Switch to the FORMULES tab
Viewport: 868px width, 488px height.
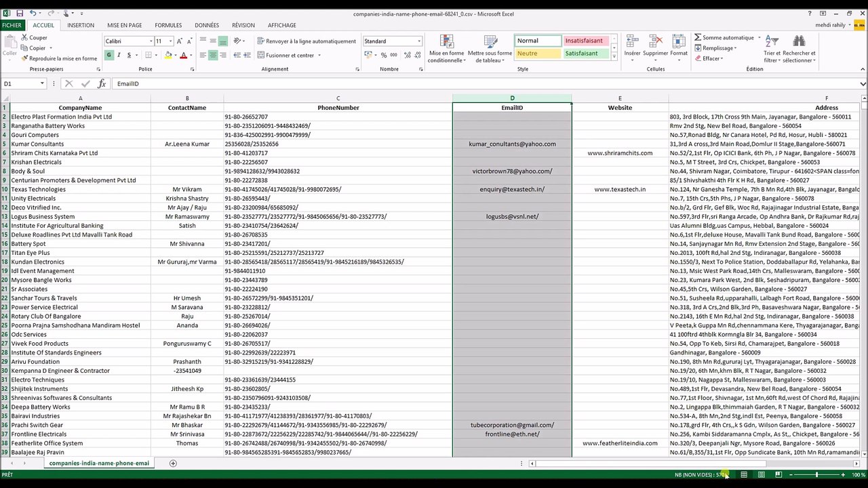(168, 25)
